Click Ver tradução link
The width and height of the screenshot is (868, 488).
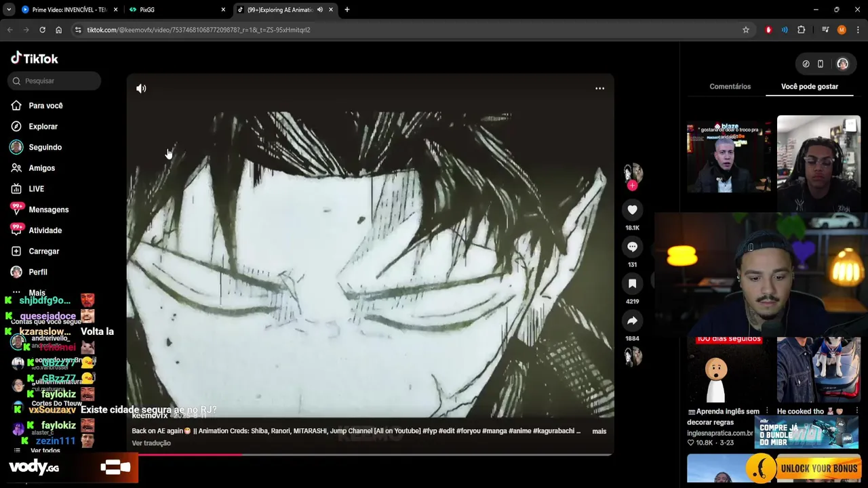(151, 443)
